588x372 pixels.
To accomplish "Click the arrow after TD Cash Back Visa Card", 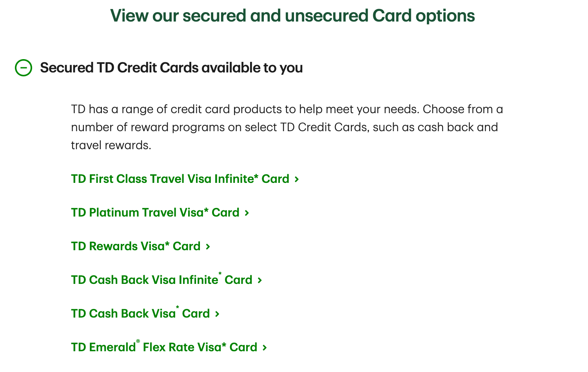I will [217, 314].
